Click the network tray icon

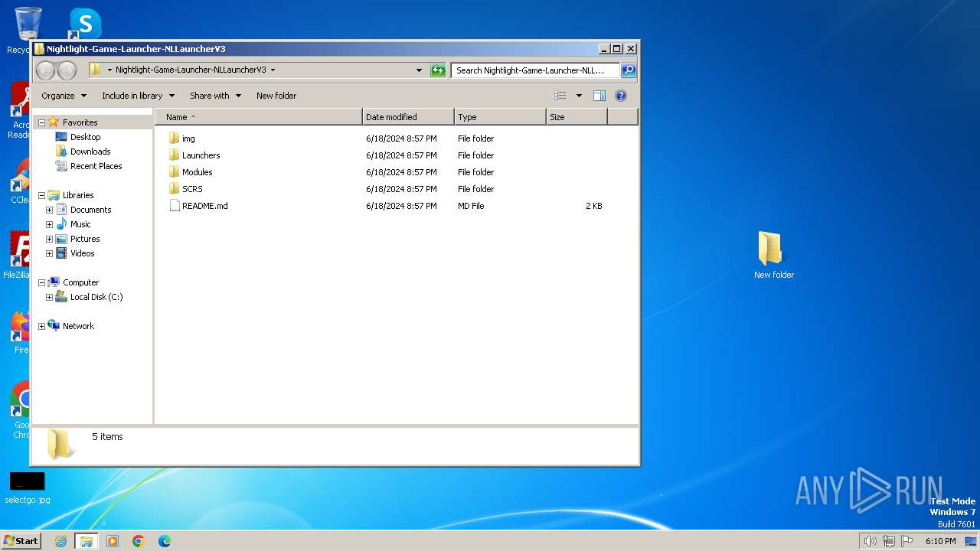889,541
